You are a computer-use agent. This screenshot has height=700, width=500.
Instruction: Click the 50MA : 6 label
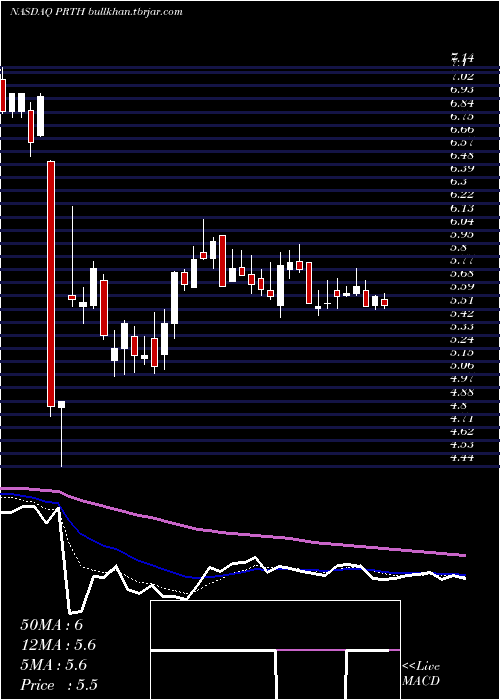coord(52,625)
